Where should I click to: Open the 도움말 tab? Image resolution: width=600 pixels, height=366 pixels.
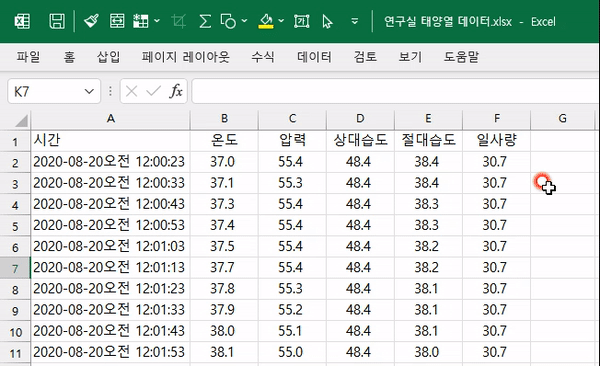pos(461,57)
